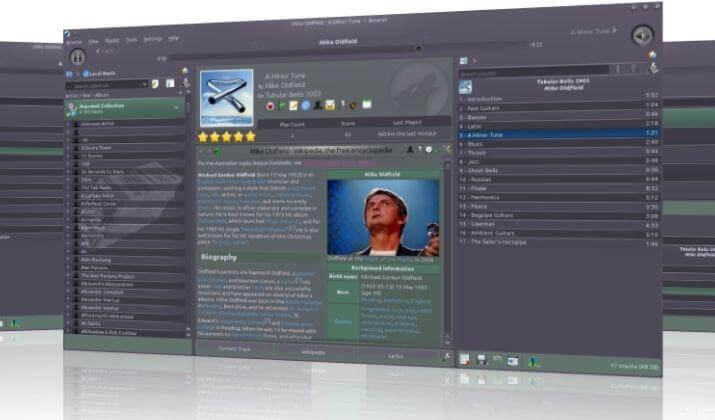The width and height of the screenshot is (715, 420).
Task: Click the playlist album cover icon for Tubular Bells
Action: [x=465, y=87]
